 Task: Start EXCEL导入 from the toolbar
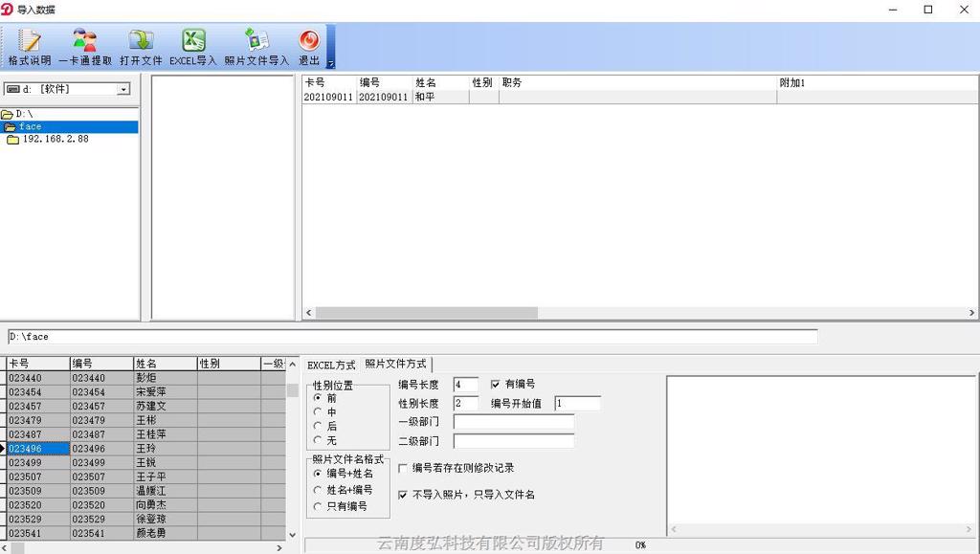tap(193, 47)
